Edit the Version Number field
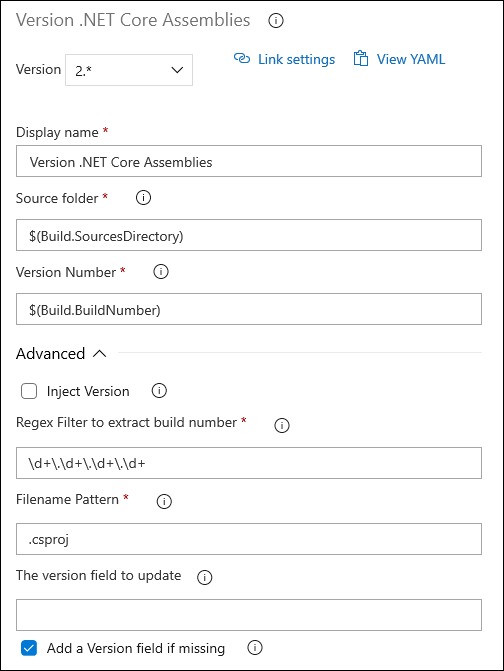This screenshot has height=671, width=504. [249, 309]
